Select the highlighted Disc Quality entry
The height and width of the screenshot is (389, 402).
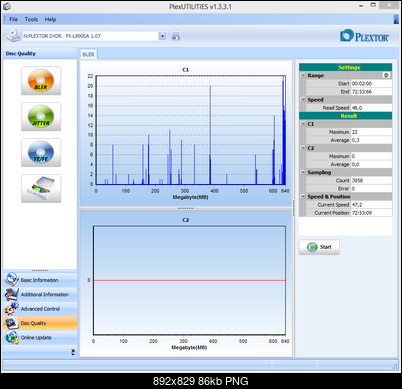coord(40,323)
